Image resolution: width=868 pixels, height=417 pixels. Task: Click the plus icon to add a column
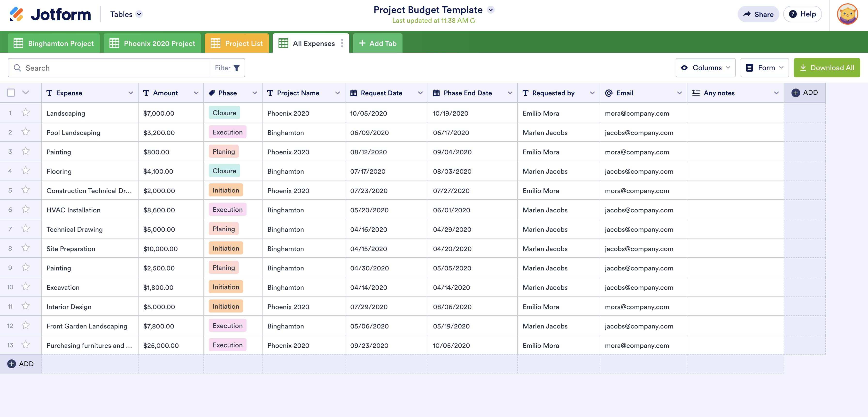pos(796,93)
